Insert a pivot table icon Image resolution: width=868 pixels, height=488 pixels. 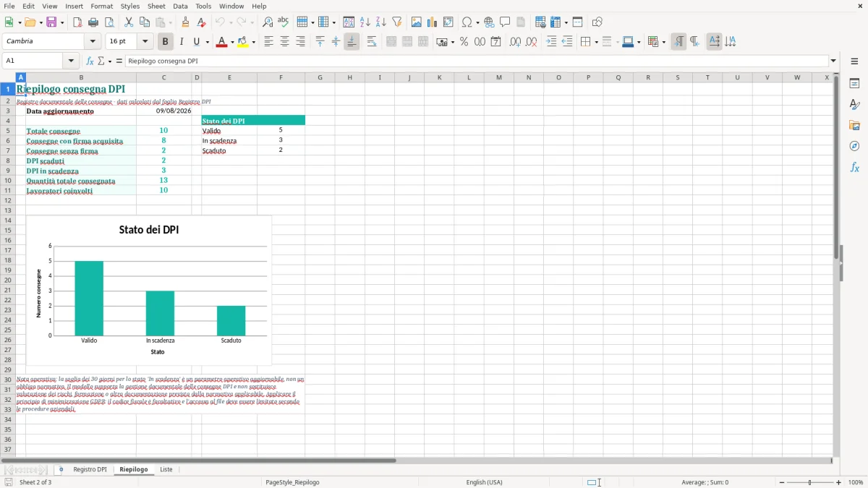pos(448,22)
